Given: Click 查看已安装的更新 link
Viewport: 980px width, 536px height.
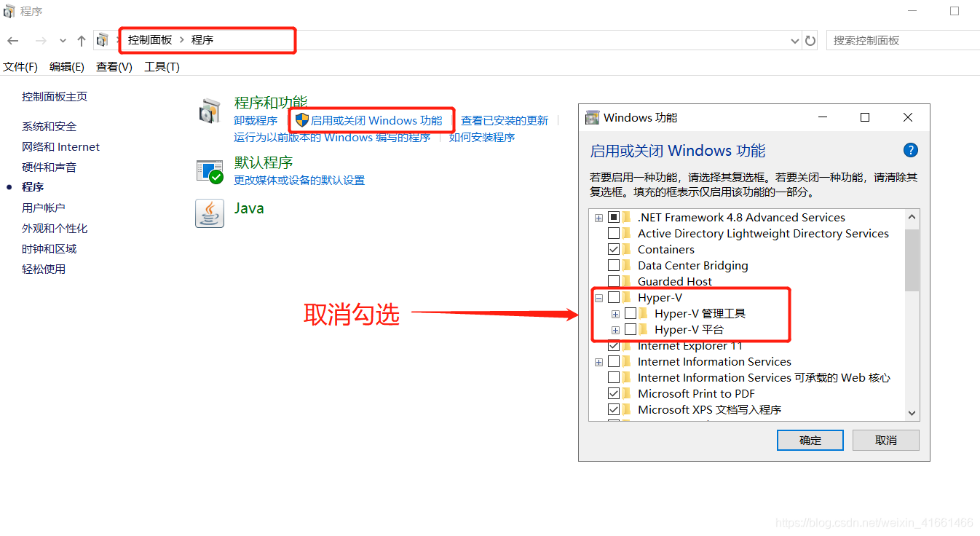Looking at the screenshot, I should [505, 121].
